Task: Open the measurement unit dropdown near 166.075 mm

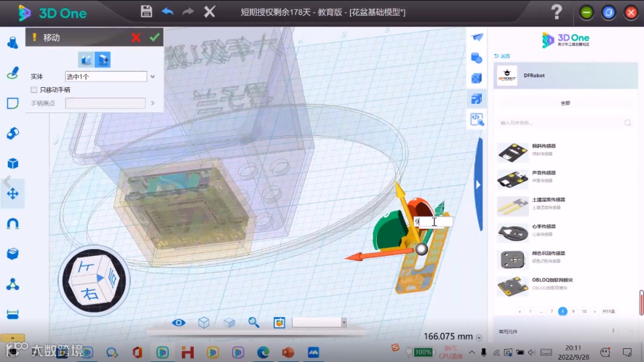Action: tap(479, 338)
